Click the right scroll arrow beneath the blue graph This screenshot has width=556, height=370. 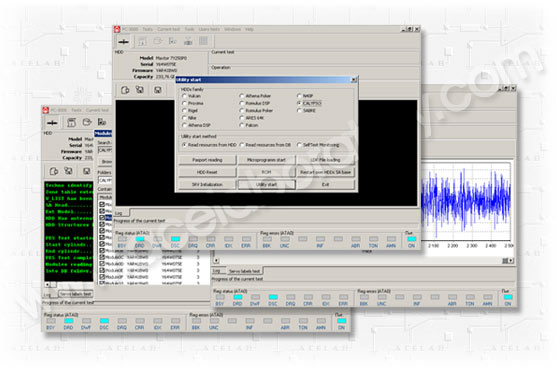(511, 261)
